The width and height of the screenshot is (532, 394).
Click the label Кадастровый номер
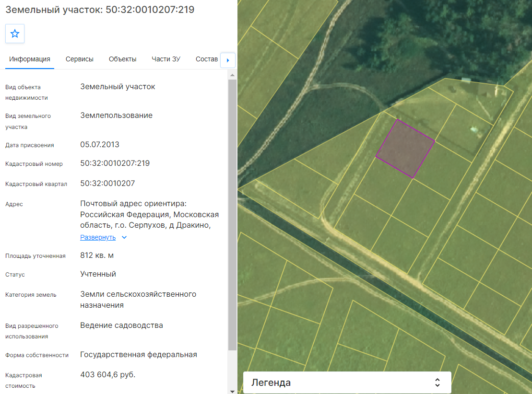pos(34,164)
